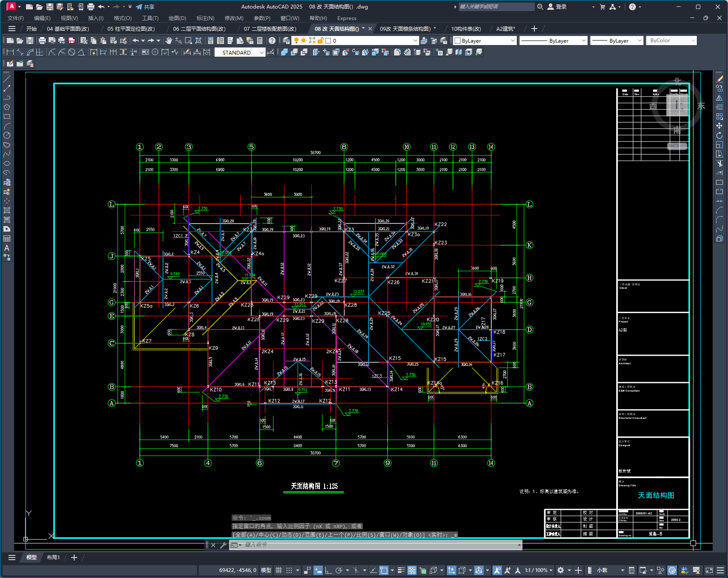Select the Rectangle draw tool

click(x=7, y=116)
